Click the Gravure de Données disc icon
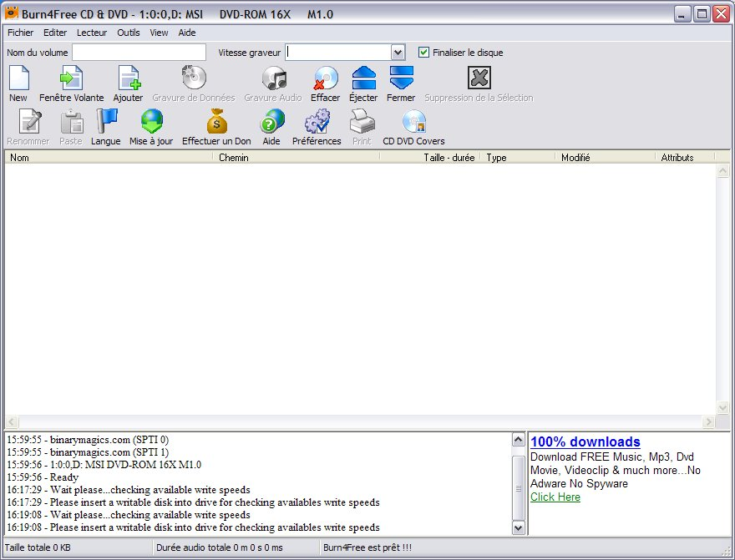This screenshot has height=560, width=735. click(x=194, y=78)
